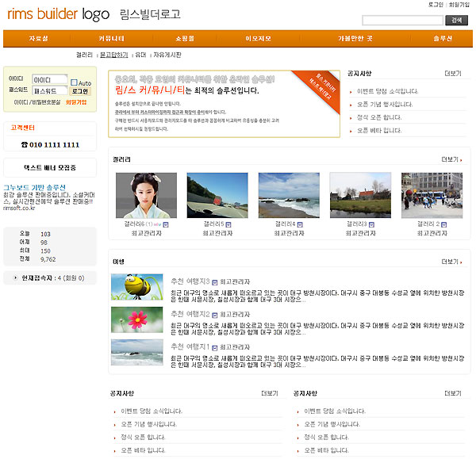
Task: Focus the search text field at top right
Action: coord(402,21)
